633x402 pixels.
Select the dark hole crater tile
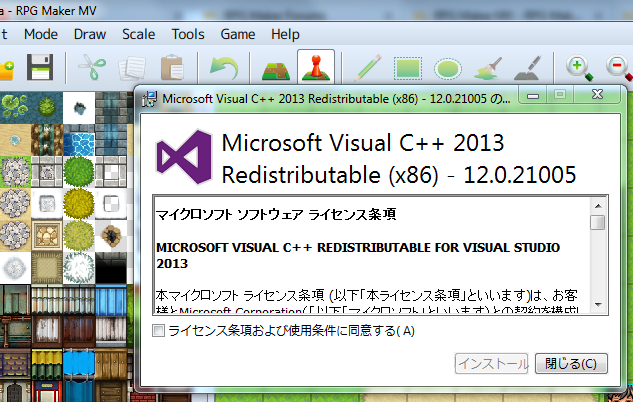click(111, 236)
